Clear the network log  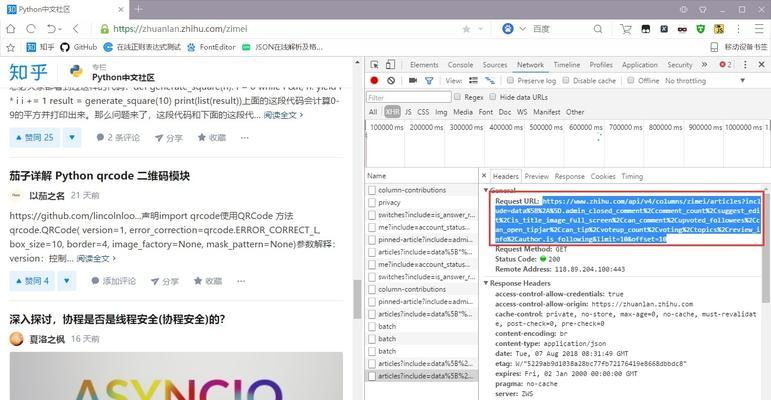tap(391, 80)
